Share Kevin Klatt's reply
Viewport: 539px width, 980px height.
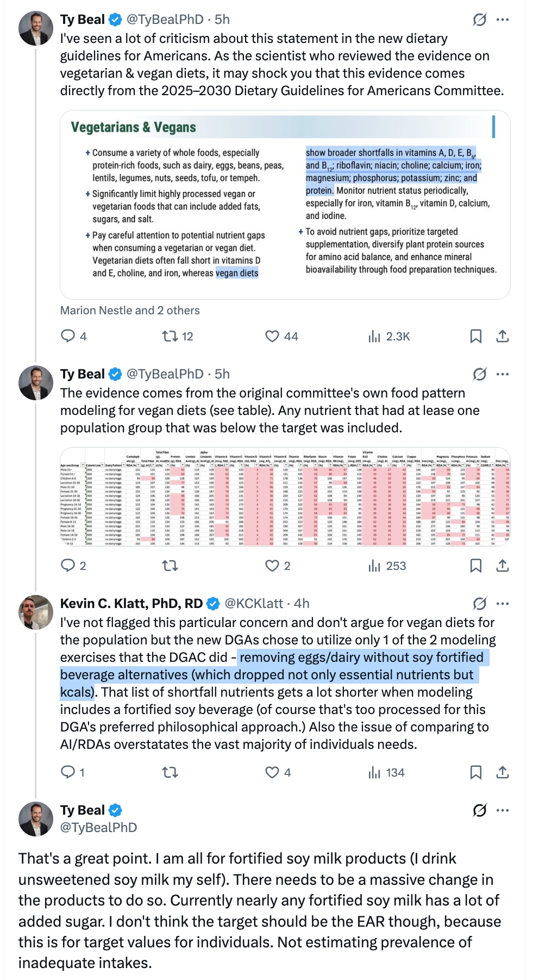tap(503, 772)
